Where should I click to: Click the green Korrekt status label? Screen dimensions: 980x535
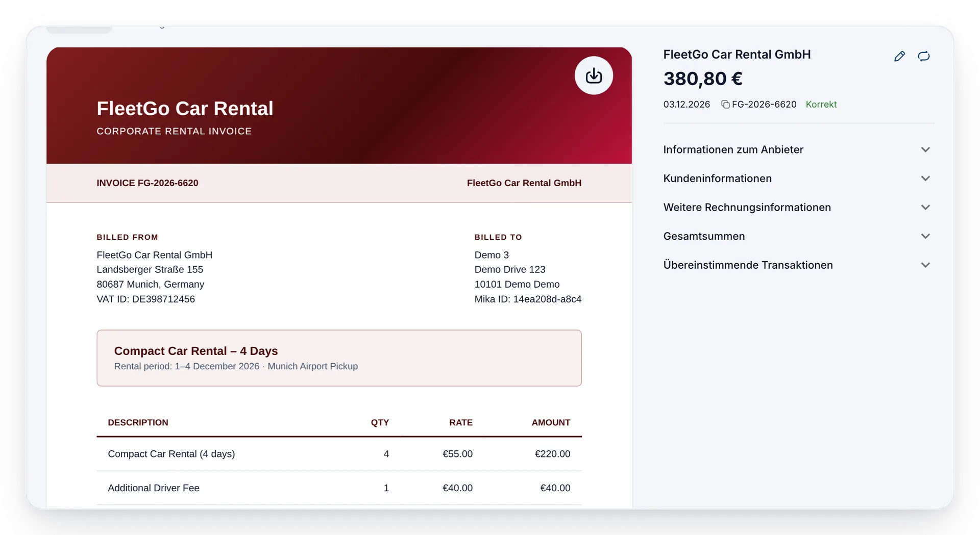point(821,105)
